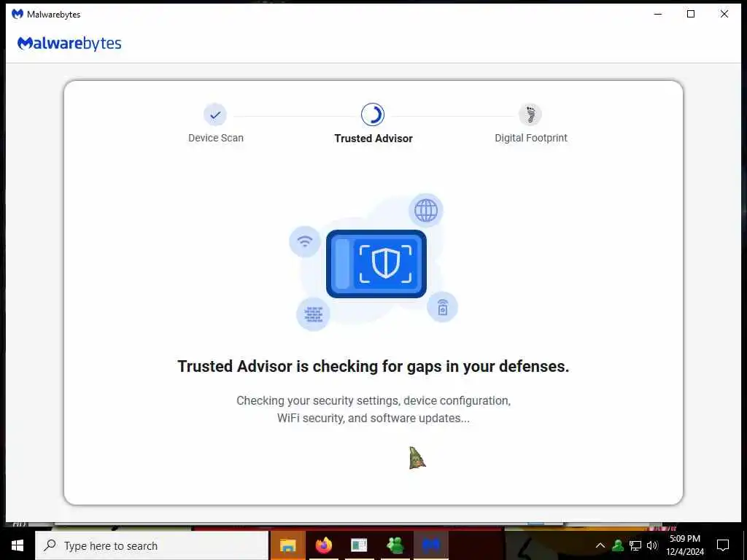Open the Malwarebytes taskbar button
747x560 pixels.
click(x=431, y=545)
